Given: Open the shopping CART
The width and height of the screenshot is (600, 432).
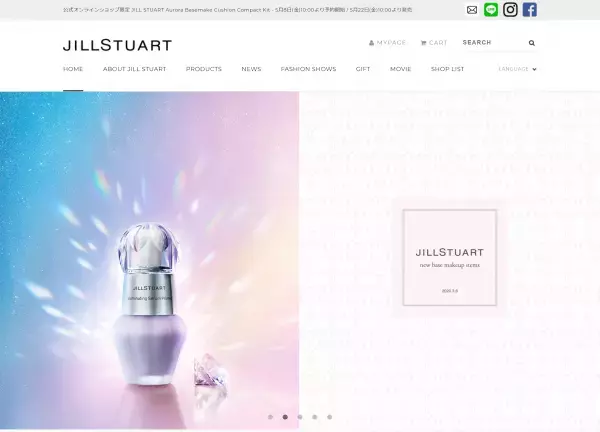Looking at the screenshot, I should click(x=434, y=42).
